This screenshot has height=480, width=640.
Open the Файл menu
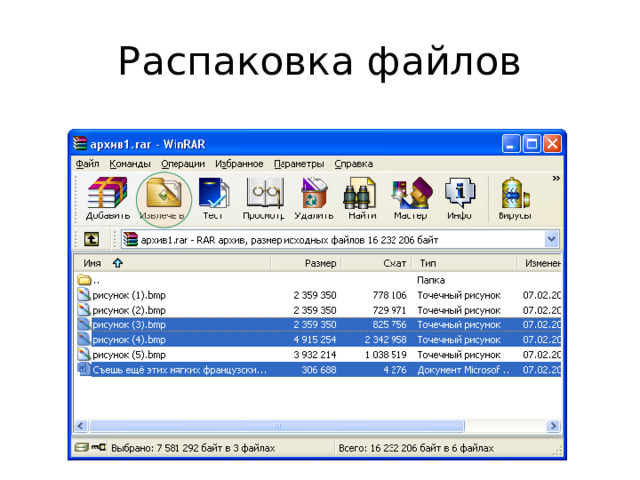[87, 164]
